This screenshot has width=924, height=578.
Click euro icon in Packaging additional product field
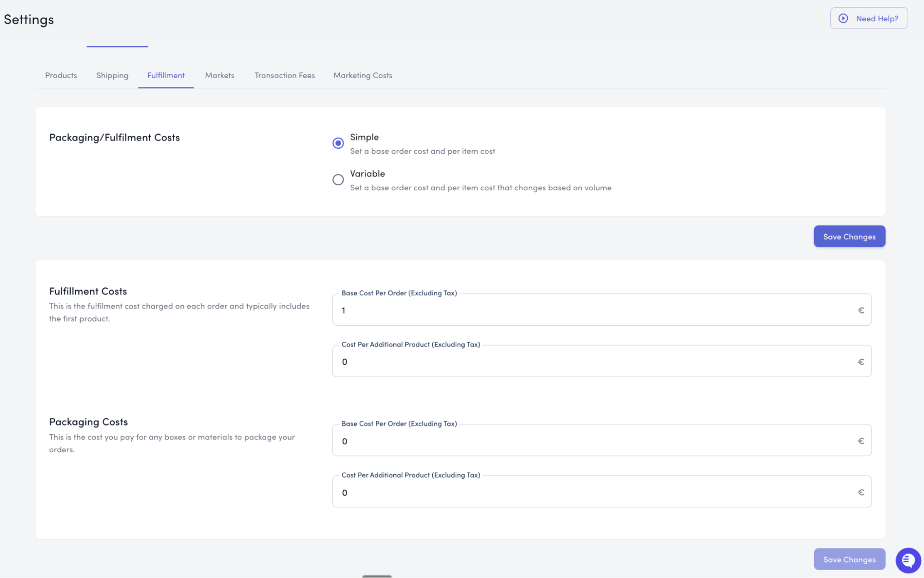coord(861,493)
